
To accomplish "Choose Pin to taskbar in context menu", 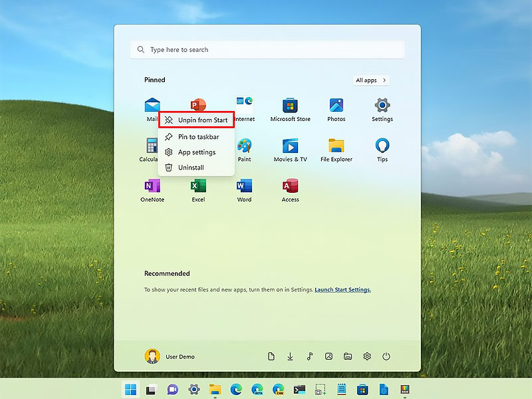I will 196,137.
